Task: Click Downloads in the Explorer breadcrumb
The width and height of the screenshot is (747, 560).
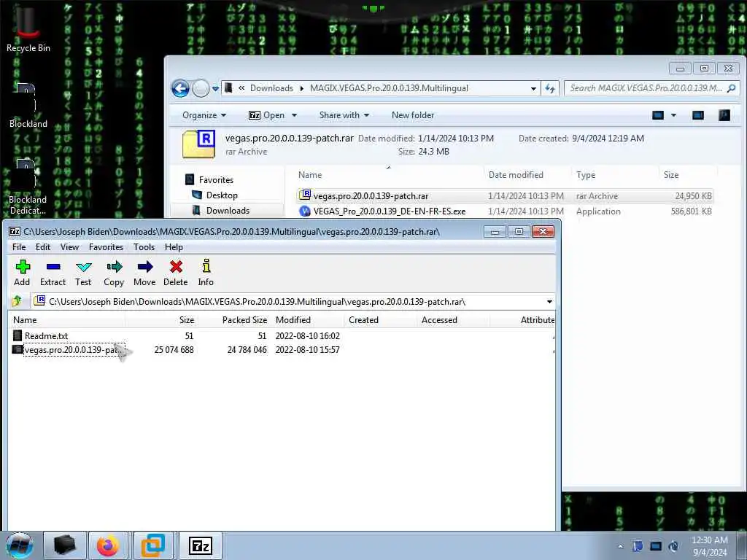Action: (x=271, y=88)
